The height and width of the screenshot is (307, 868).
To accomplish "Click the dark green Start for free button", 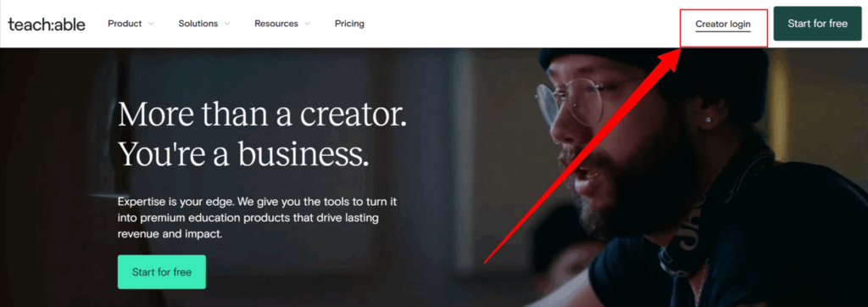I will point(818,24).
